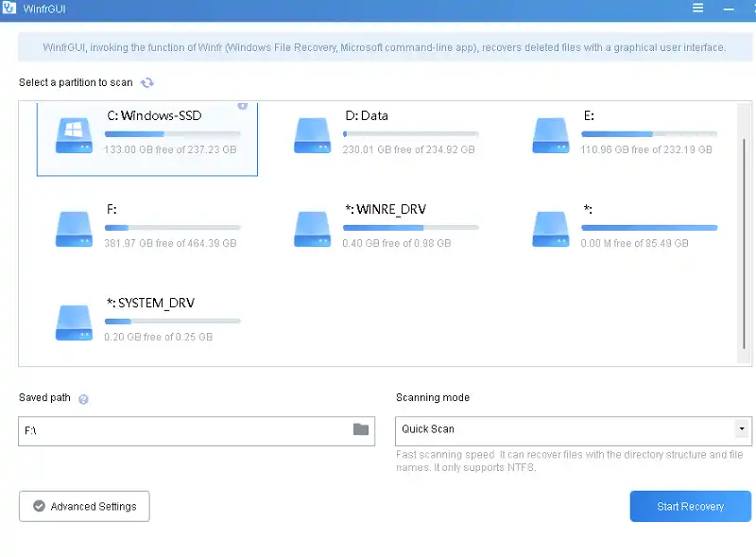This screenshot has width=756, height=557.
Task: Open the hamburger menu in title bar
Action: [698, 9]
